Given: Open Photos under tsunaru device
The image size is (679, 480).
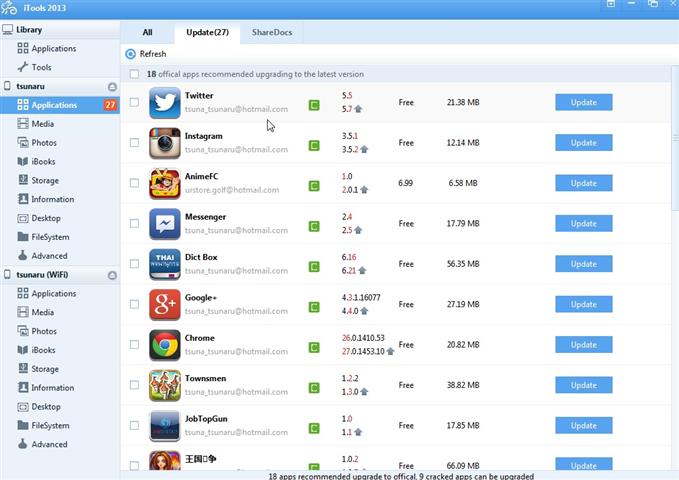Looking at the screenshot, I should [x=37, y=143].
